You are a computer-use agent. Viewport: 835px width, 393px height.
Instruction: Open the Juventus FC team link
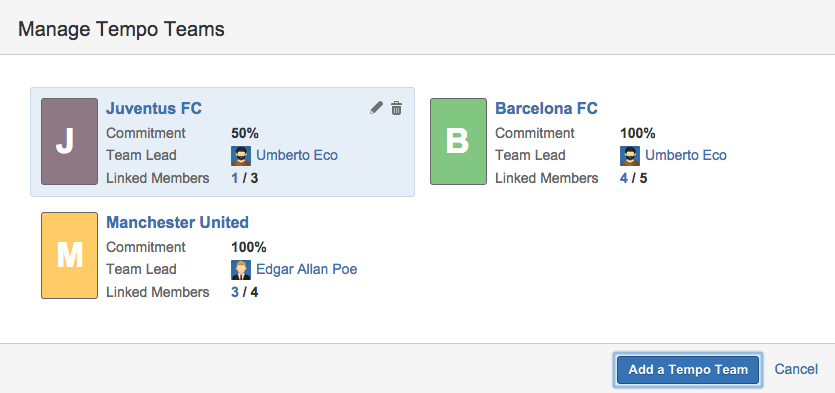(x=154, y=109)
